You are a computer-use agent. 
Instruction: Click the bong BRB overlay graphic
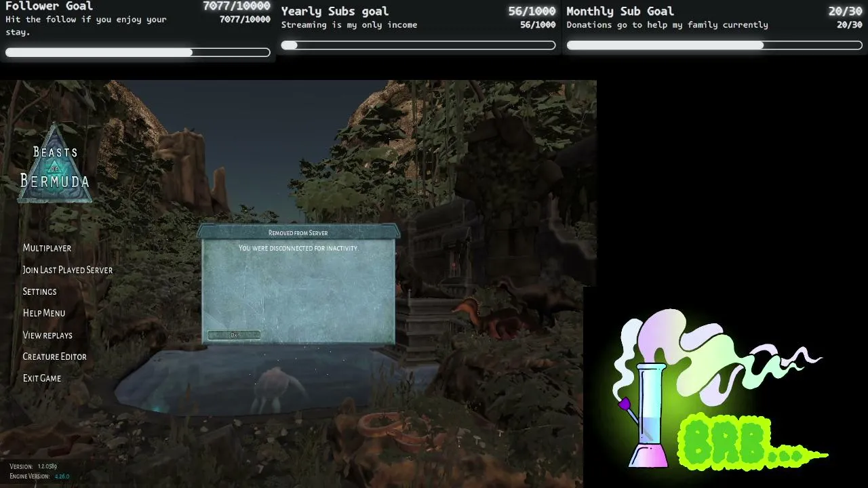tap(719, 390)
